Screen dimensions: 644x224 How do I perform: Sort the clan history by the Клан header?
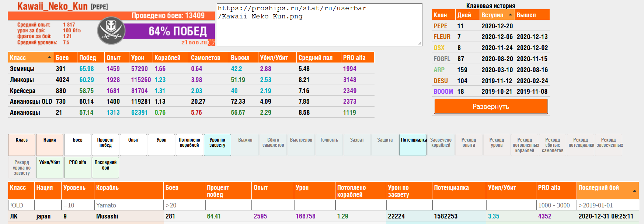point(444,15)
